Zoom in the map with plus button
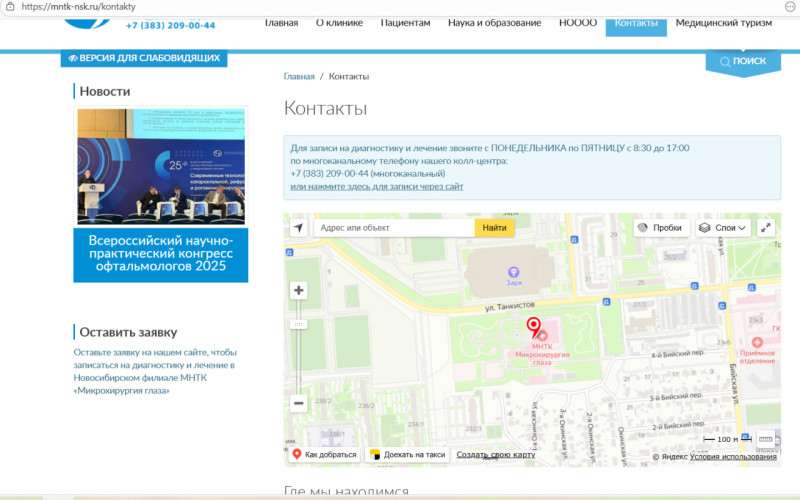Screen dimensions: 800x500 [x=298, y=291]
